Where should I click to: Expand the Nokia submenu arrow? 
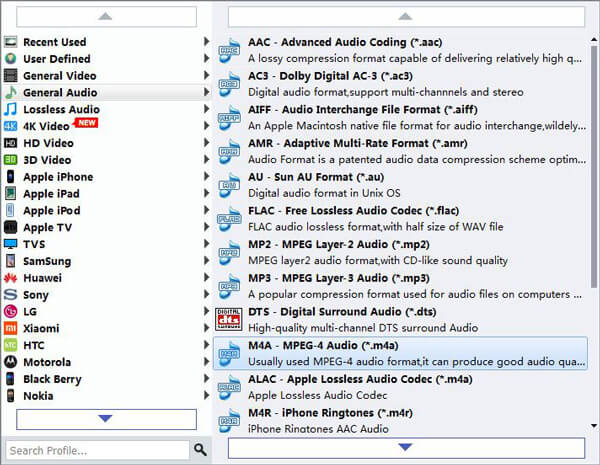tap(206, 395)
